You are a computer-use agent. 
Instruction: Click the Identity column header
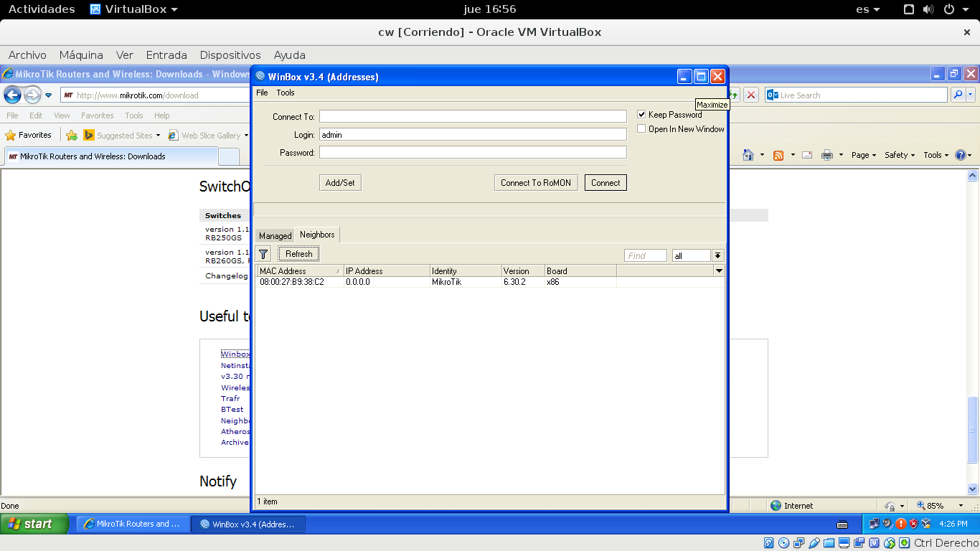(x=465, y=270)
